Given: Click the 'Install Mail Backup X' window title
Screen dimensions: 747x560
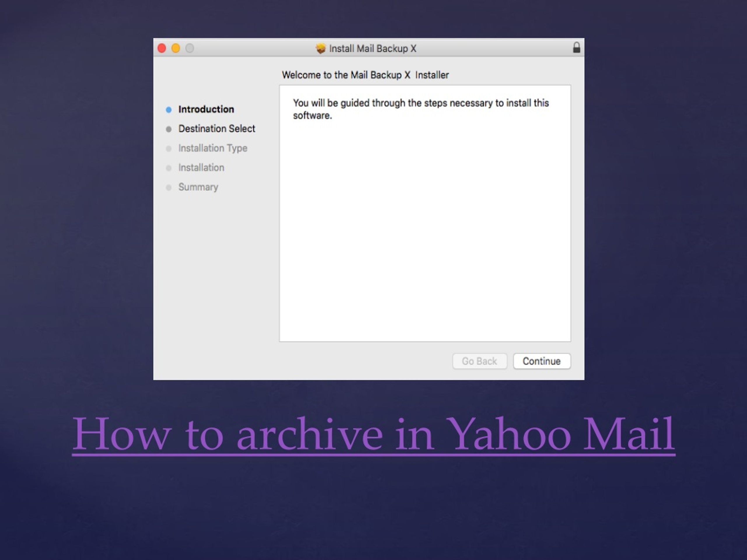Looking at the screenshot, I should [x=373, y=49].
